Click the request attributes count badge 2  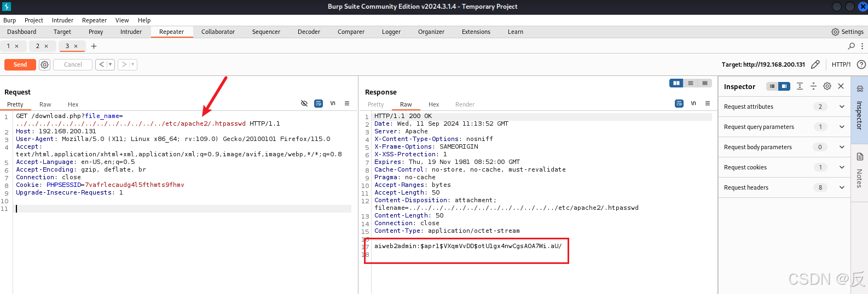820,107
